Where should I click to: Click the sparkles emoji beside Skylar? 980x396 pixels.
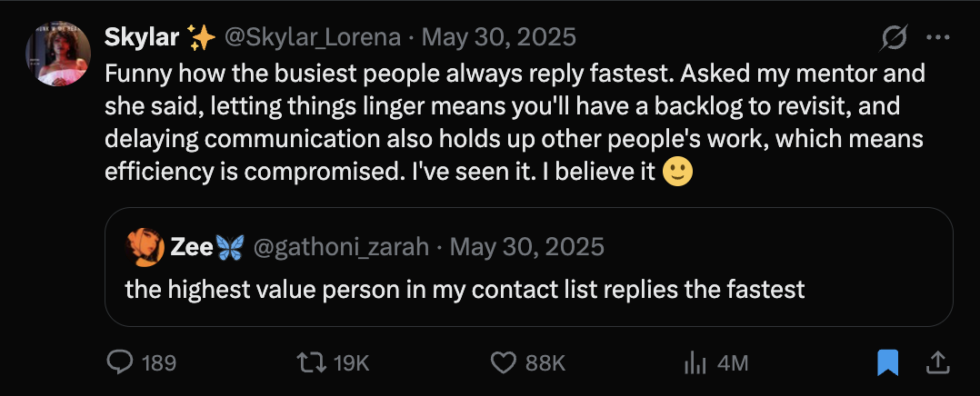click(x=199, y=37)
